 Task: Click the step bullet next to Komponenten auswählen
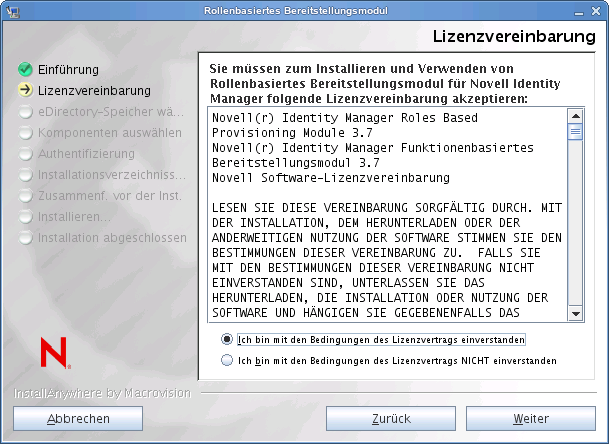pos(25,133)
